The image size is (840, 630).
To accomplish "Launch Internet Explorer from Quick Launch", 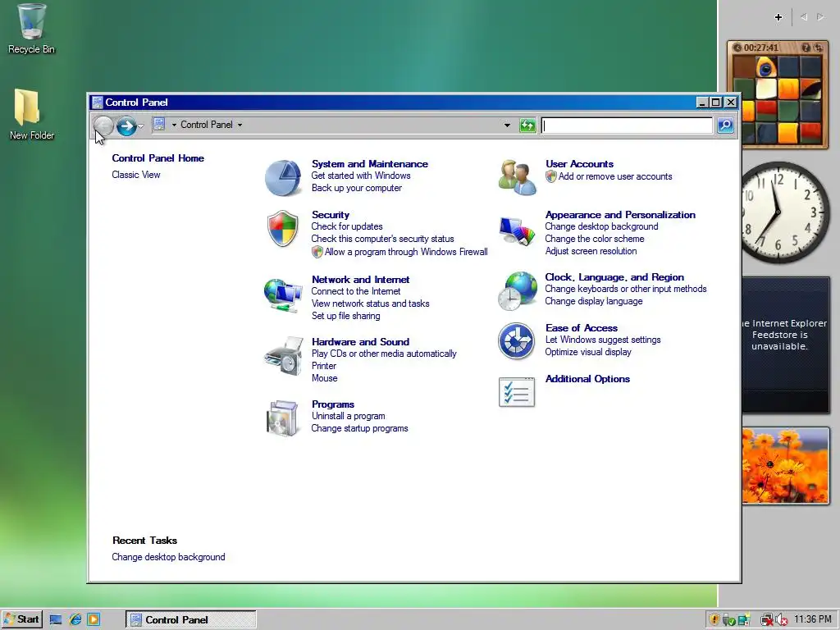I will click(75, 619).
